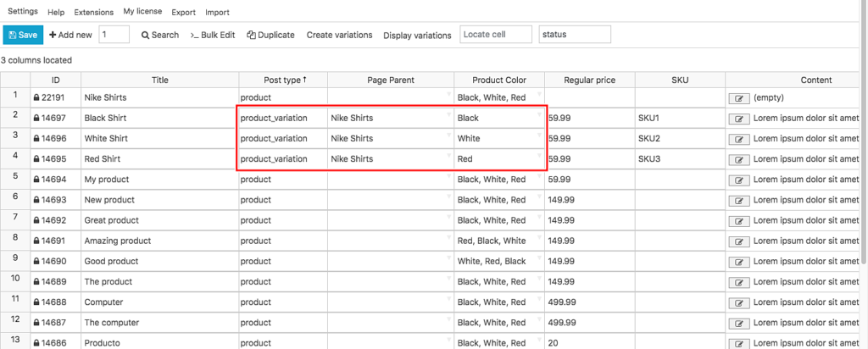Open the Settings menu
Viewport: 868px width, 349px height.
click(x=23, y=12)
